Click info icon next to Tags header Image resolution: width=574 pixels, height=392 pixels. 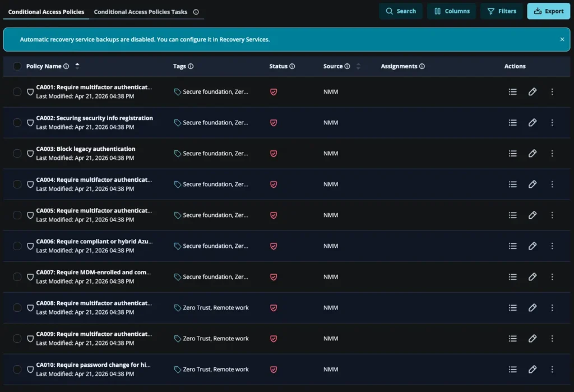click(x=191, y=66)
